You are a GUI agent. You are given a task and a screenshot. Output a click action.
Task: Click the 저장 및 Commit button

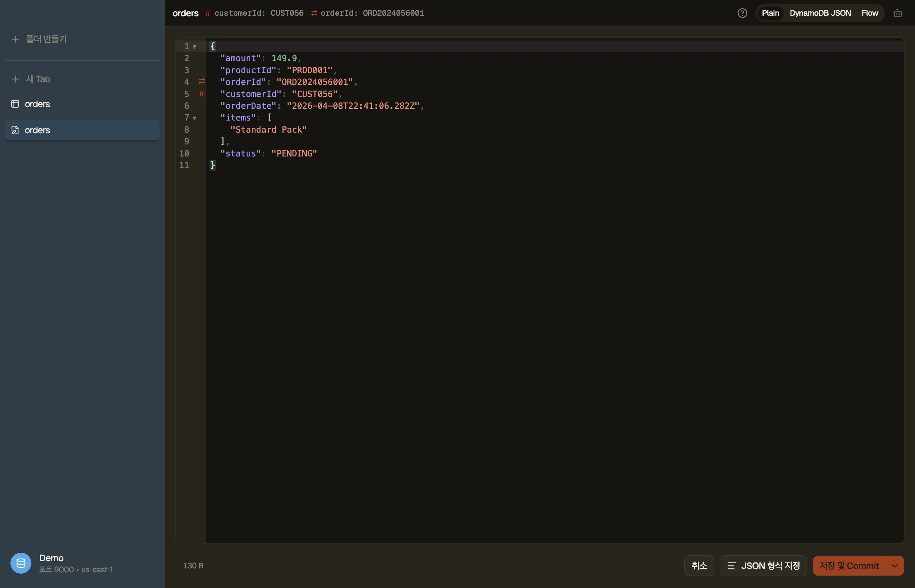[x=849, y=565]
